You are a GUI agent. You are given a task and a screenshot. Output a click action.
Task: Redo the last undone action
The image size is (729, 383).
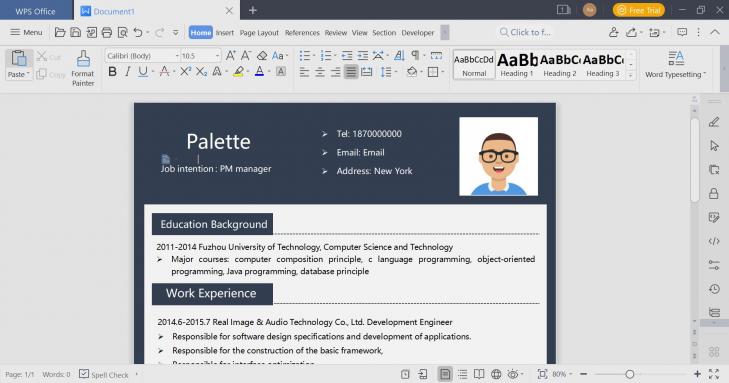[159, 33]
